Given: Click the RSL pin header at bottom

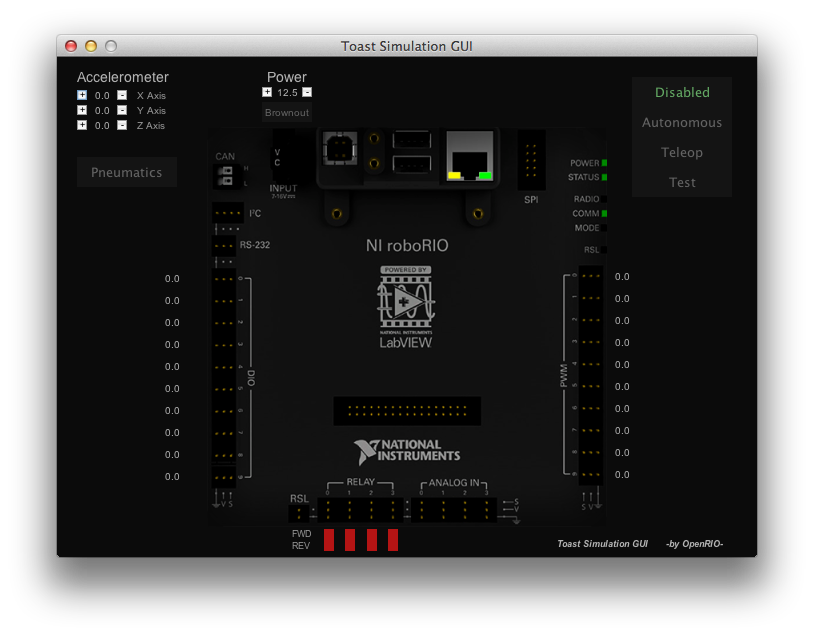Looking at the screenshot, I should [x=299, y=514].
